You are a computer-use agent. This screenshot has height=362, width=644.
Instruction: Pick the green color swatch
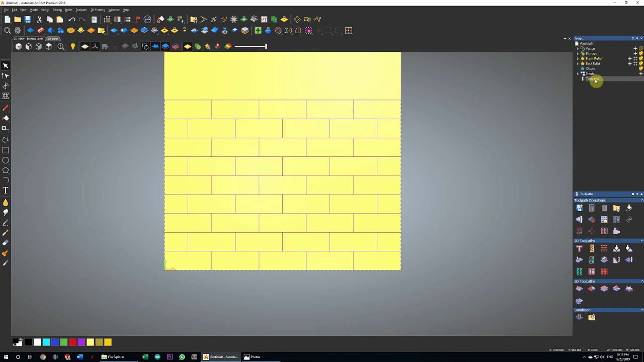click(x=64, y=342)
